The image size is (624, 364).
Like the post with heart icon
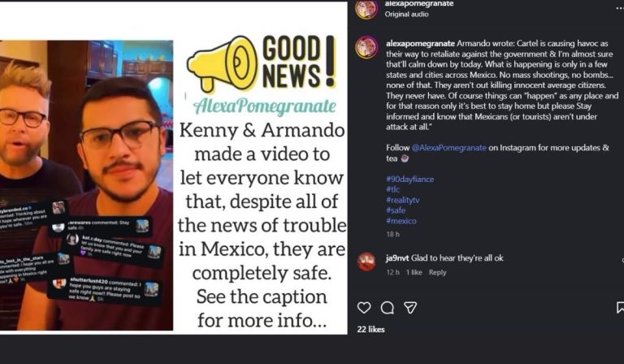(364, 307)
